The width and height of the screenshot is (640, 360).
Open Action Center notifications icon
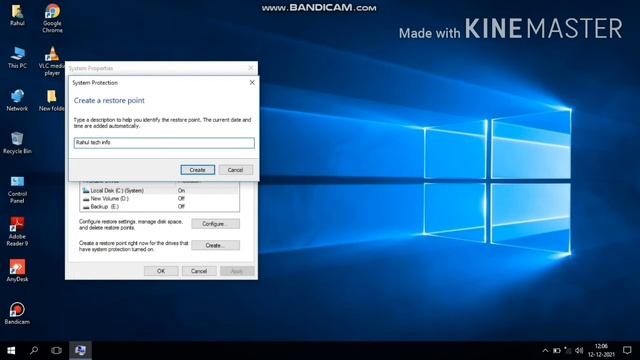click(x=627, y=350)
